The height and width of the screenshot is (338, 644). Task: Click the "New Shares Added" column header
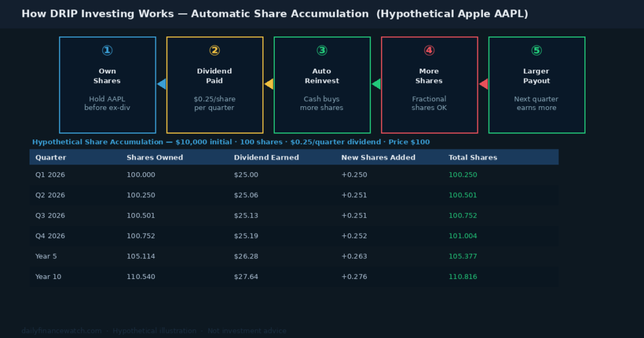tap(378, 158)
